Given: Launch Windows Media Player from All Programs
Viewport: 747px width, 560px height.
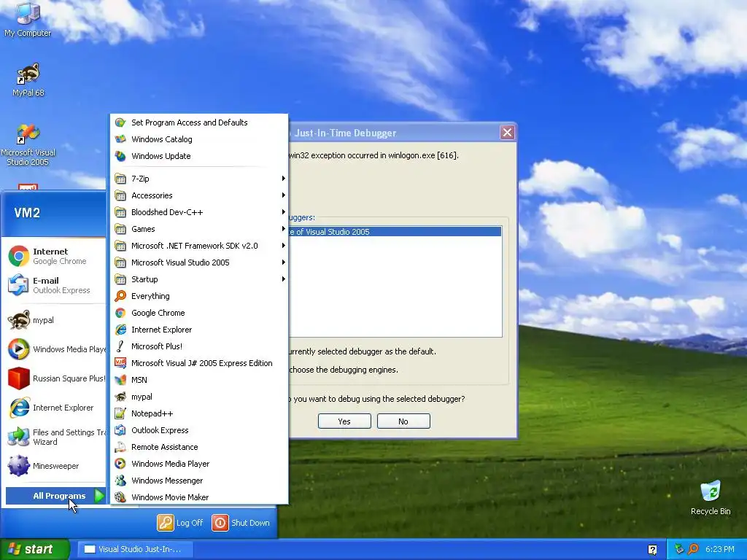Looking at the screenshot, I should coord(199,463).
